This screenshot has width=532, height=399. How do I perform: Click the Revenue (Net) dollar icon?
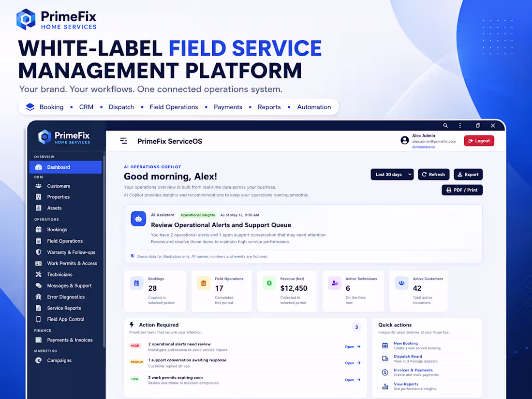click(x=269, y=283)
